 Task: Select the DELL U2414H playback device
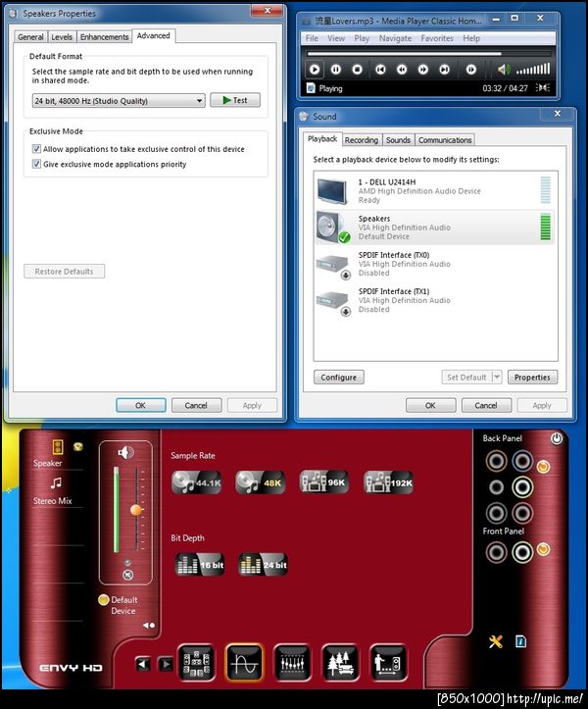coord(435,191)
